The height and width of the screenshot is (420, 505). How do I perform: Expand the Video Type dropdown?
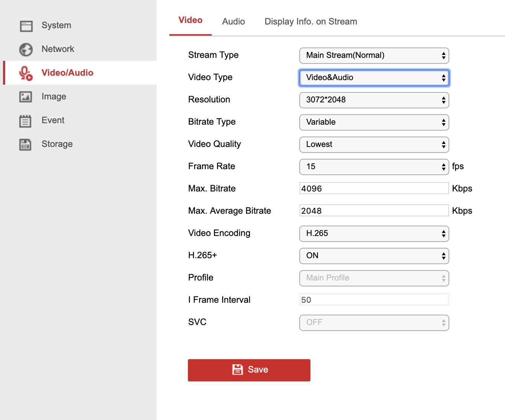tap(374, 78)
